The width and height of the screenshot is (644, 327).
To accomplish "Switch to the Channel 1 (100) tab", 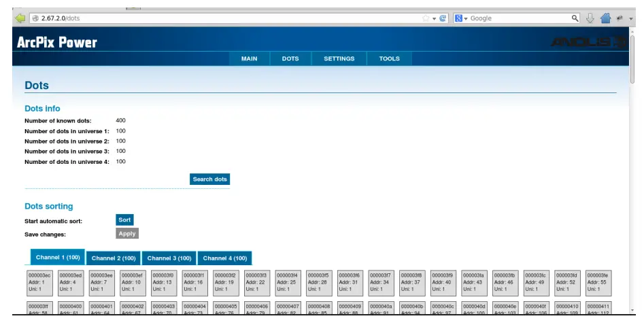I will point(58,257).
